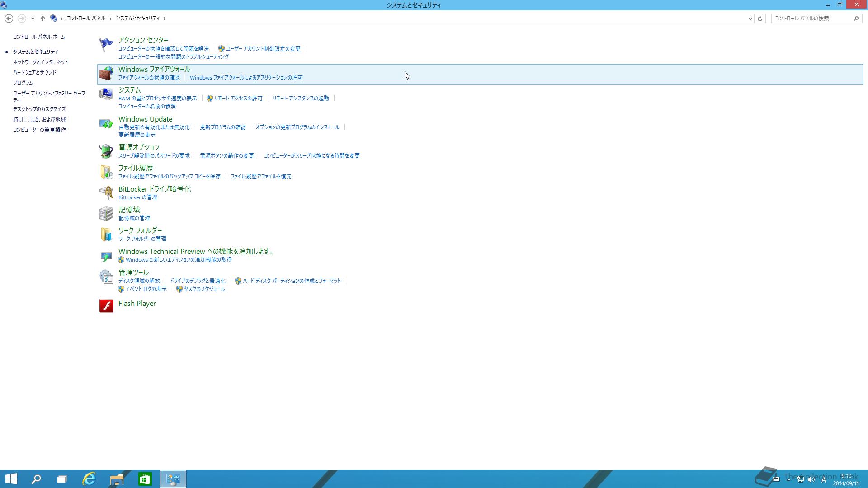Open the 電源オプション battery icon
Image resolution: width=868 pixels, height=488 pixels.
tap(106, 151)
